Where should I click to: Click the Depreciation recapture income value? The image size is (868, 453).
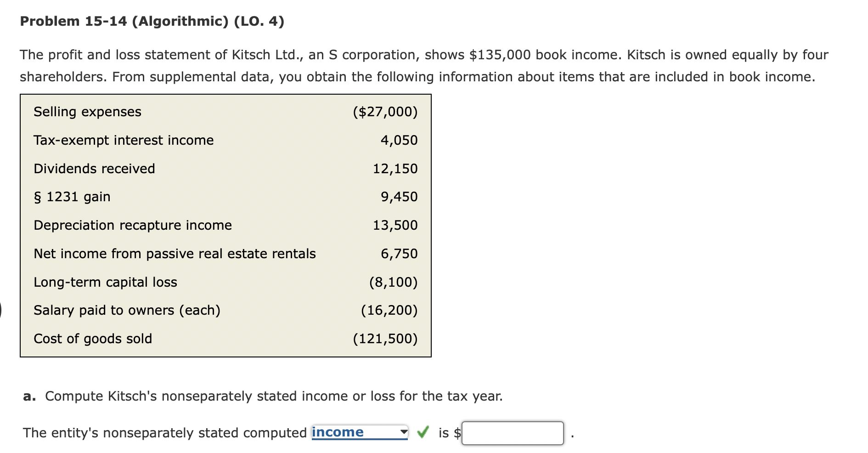click(x=396, y=225)
